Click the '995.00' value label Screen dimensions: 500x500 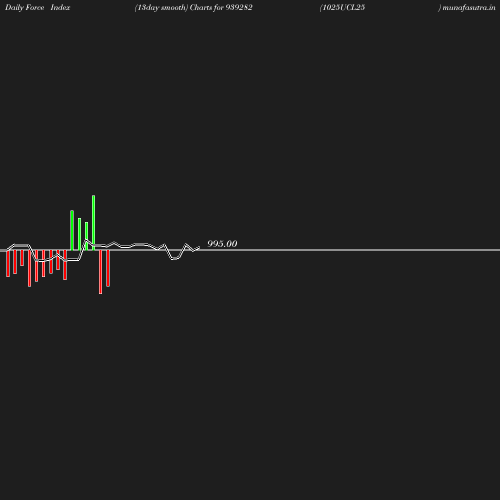222,244
